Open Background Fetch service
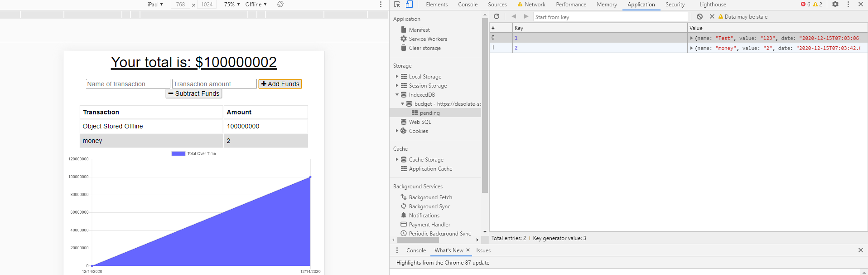The width and height of the screenshot is (868, 275). [x=430, y=197]
